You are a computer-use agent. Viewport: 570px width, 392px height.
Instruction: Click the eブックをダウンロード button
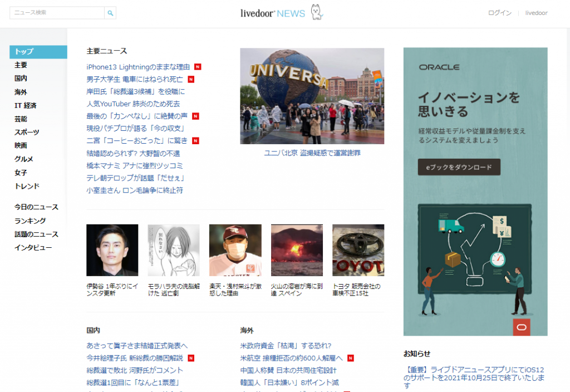tap(459, 167)
